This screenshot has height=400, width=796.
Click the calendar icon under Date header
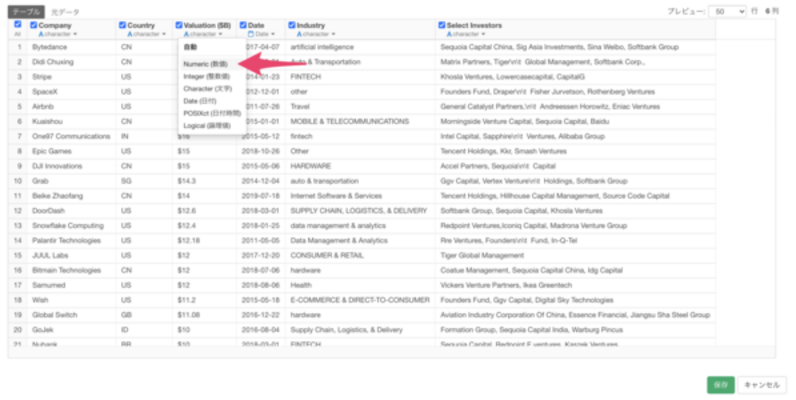(x=243, y=34)
